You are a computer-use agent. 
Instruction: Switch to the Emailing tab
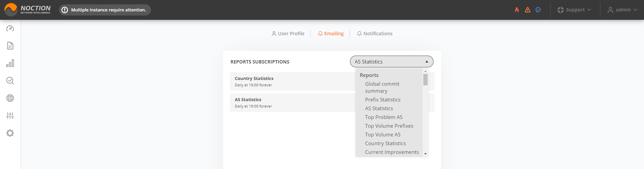pos(331,34)
